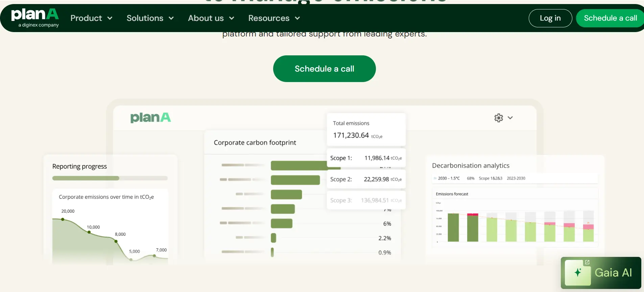Click the sparkle icon on the Gaia AI widget
Image resolution: width=644 pixels, height=292 pixels.
578,272
